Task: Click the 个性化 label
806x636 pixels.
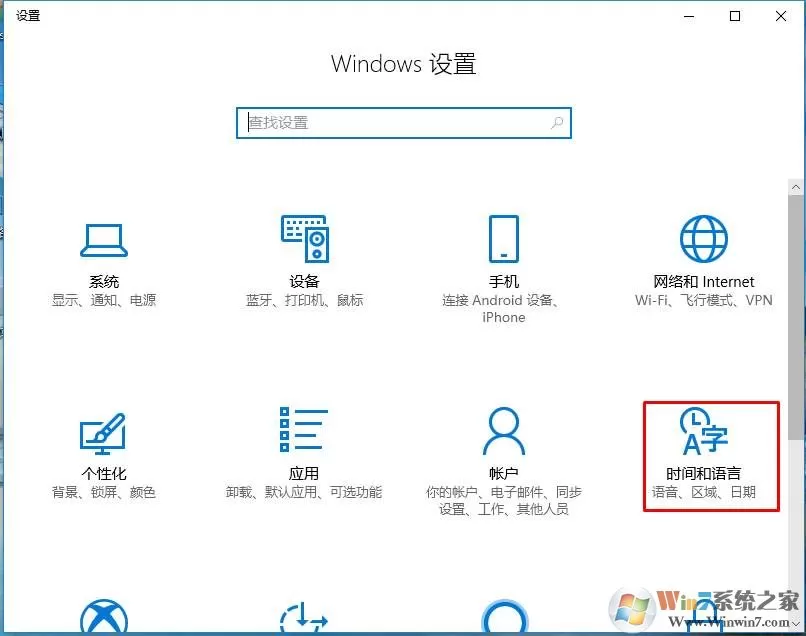Action: tap(104, 473)
